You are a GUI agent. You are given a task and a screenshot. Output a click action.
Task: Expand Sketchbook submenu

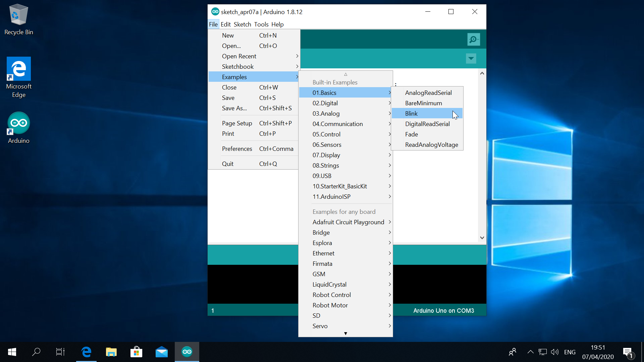tap(254, 67)
